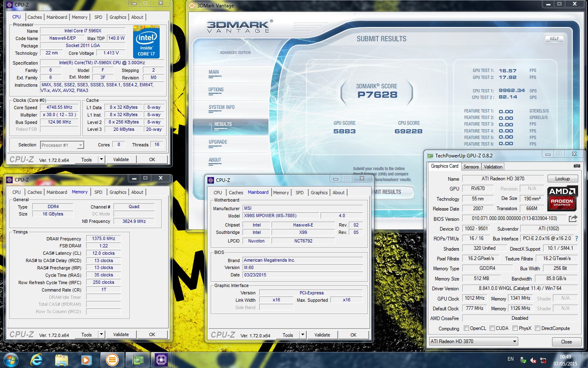Image resolution: width=588 pixels, height=368 pixels.
Task: Click OK in the Memory CPU-Z window
Action: [x=152, y=334]
